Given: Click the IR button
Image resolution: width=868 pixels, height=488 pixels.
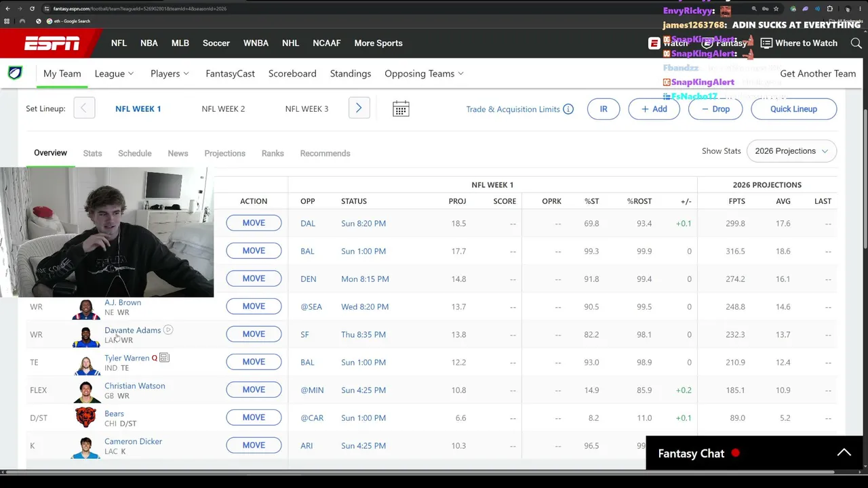Looking at the screenshot, I should click(x=604, y=109).
